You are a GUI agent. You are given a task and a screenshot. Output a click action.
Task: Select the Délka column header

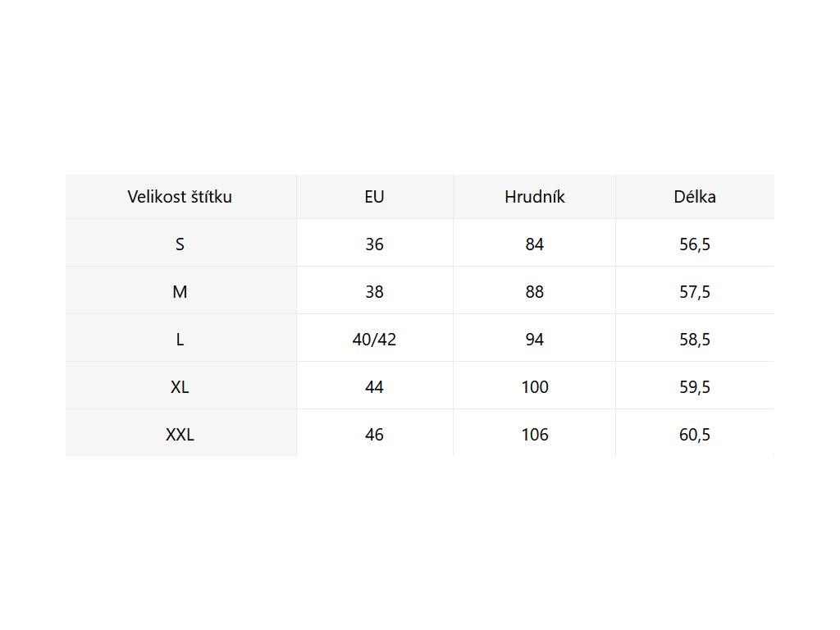point(694,197)
